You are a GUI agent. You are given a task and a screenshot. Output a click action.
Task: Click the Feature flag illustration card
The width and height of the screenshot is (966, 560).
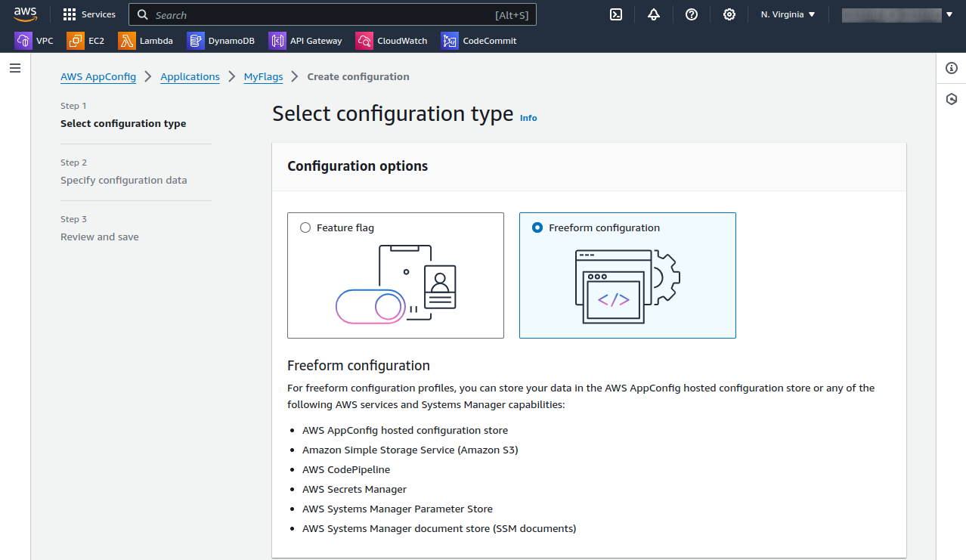[395, 275]
